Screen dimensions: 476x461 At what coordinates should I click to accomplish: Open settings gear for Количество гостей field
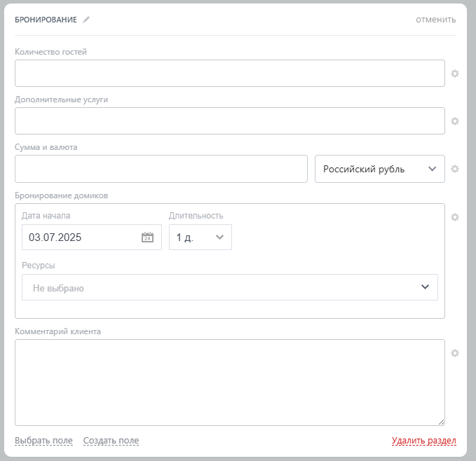coord(455,74)
